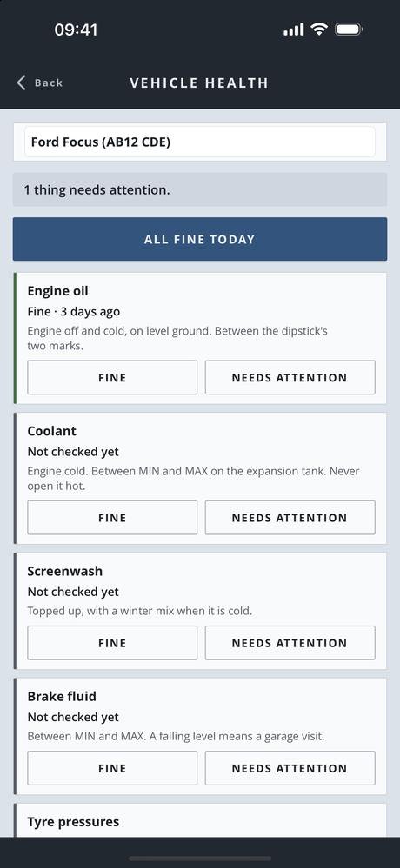The width and height of the screenshot is (400, 868).
Task: Mark Engine oil as NEEDS ATTENTION
Action: [x=290, y=378]
